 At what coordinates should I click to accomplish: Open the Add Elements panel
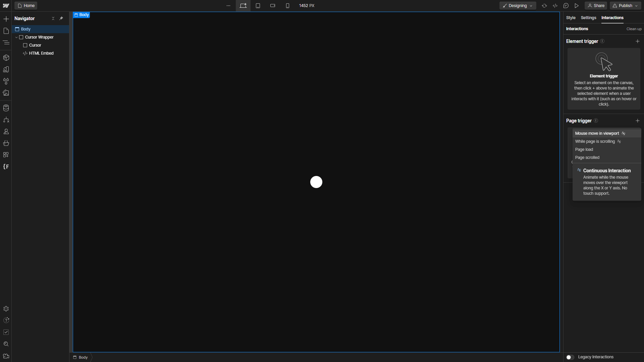pyautogui.click(x=6, y=19)
